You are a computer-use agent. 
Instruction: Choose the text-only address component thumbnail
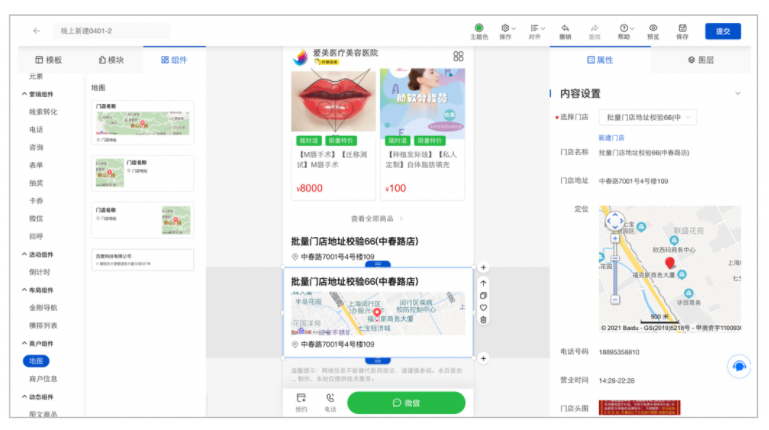pos(143,259)
